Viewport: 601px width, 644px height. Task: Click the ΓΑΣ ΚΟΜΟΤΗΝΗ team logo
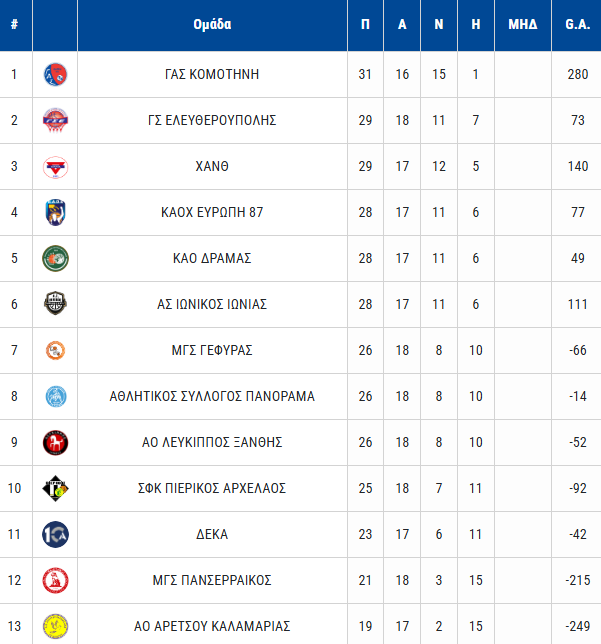55,74
